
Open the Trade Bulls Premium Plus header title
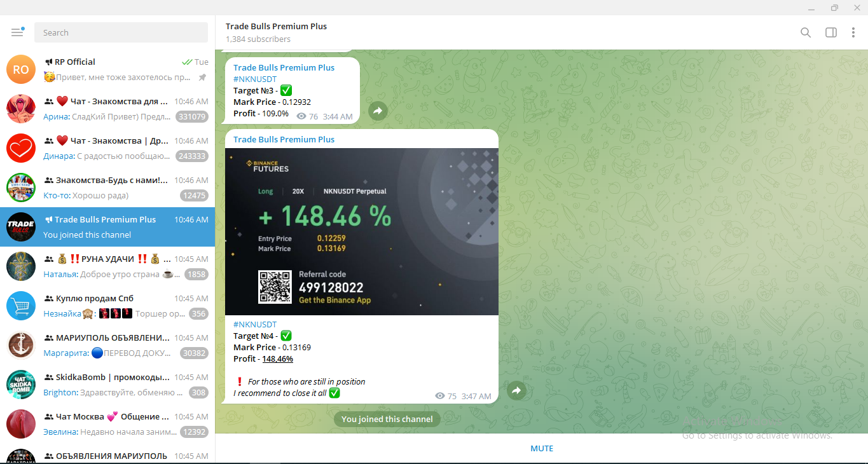[277, 26]
